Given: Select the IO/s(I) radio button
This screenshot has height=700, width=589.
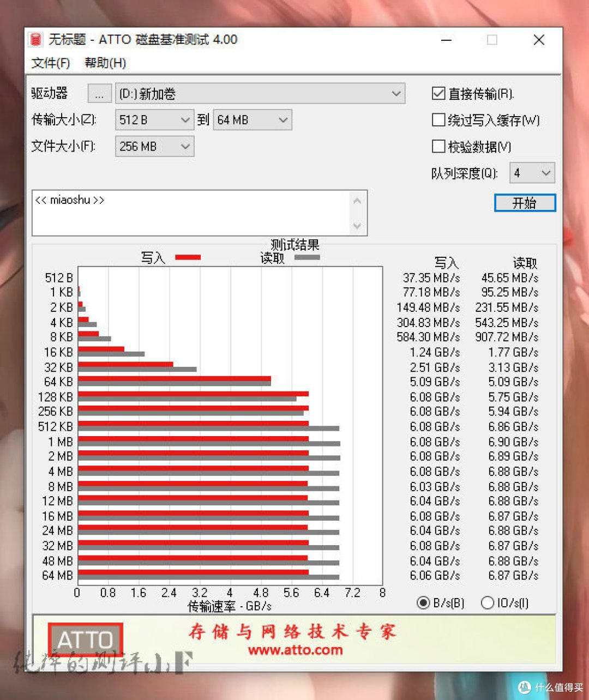Looking at the screenshot, I should [x=487, y=603].
